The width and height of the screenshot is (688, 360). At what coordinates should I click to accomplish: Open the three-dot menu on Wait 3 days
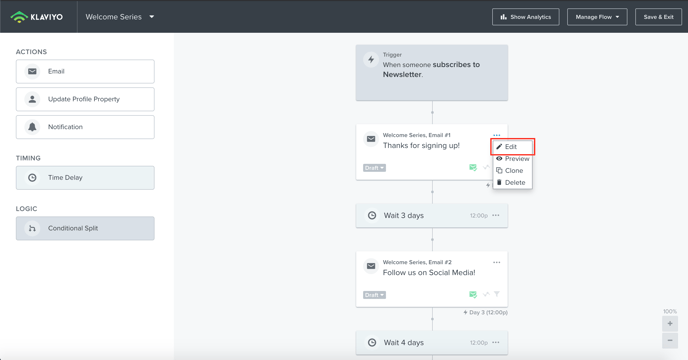(496, 215)
